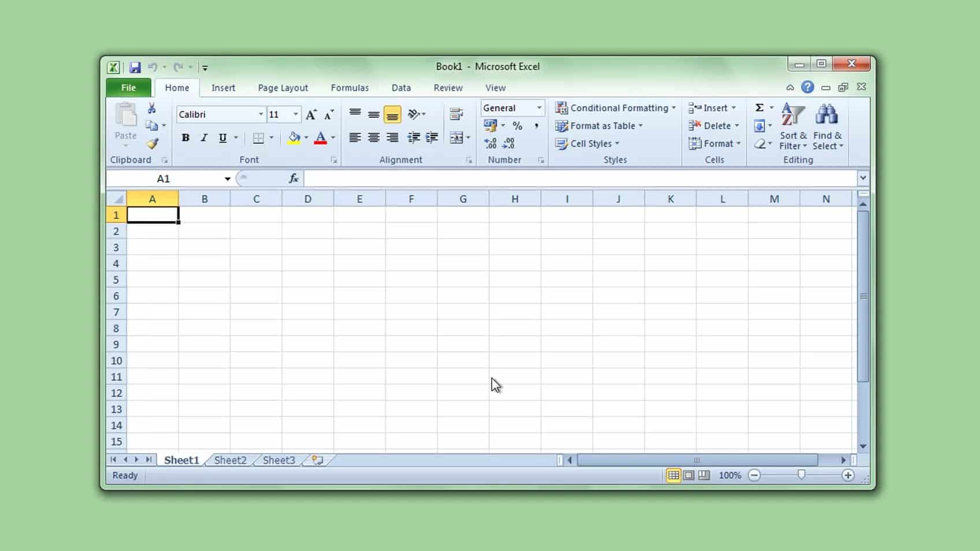Open Conditional Formatting options

tap(615, 107)
